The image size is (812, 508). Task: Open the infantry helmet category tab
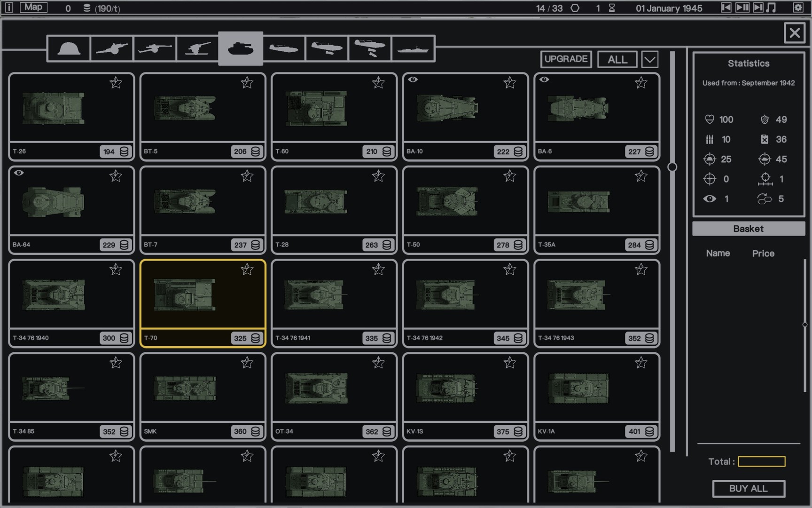pyautogui.click(x=69, y=48)
